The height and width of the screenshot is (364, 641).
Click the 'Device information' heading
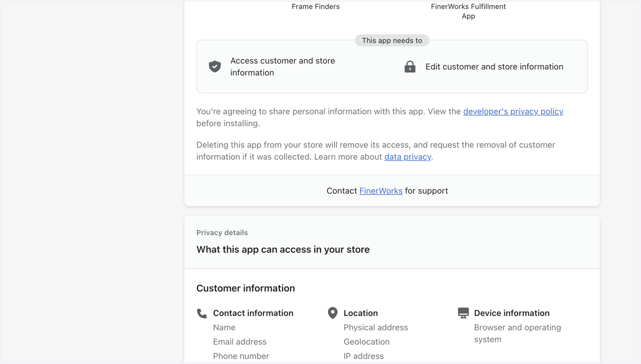pyautogui.click(x=512, y=313)
